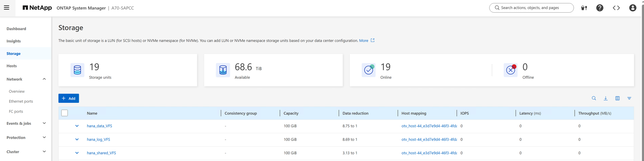
Task: Tick the select-all checkbox in table header
Action: [65, 113]
